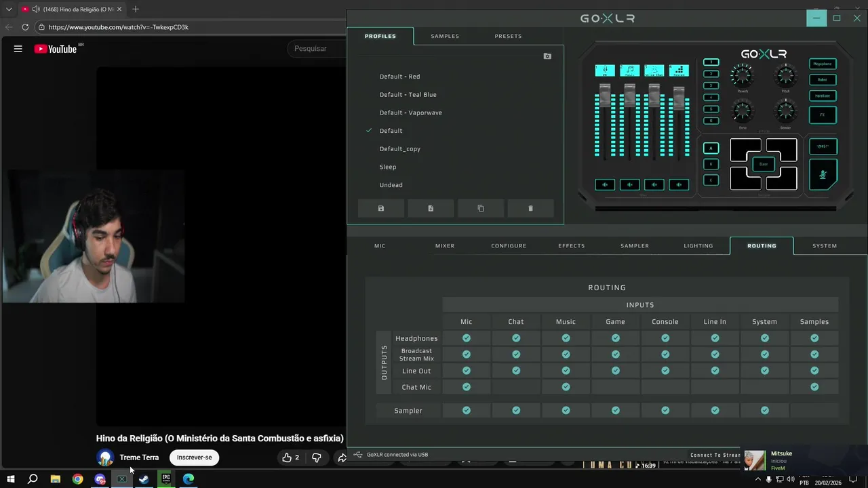The height and width of the screenshot is (488, 868).
Task: Open Steam from the taskbar
Action: coord(144,479)
